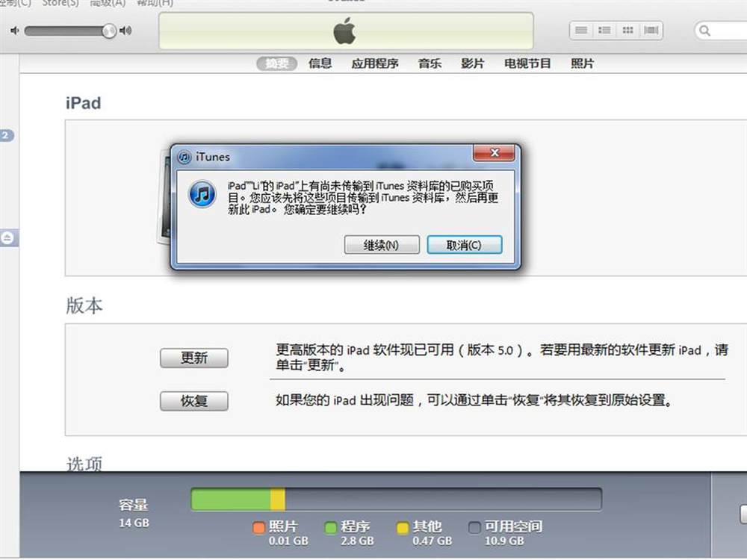Click the orange 照片 legend swatch
This screenshot has height=560, width=747.
point(258,528)
